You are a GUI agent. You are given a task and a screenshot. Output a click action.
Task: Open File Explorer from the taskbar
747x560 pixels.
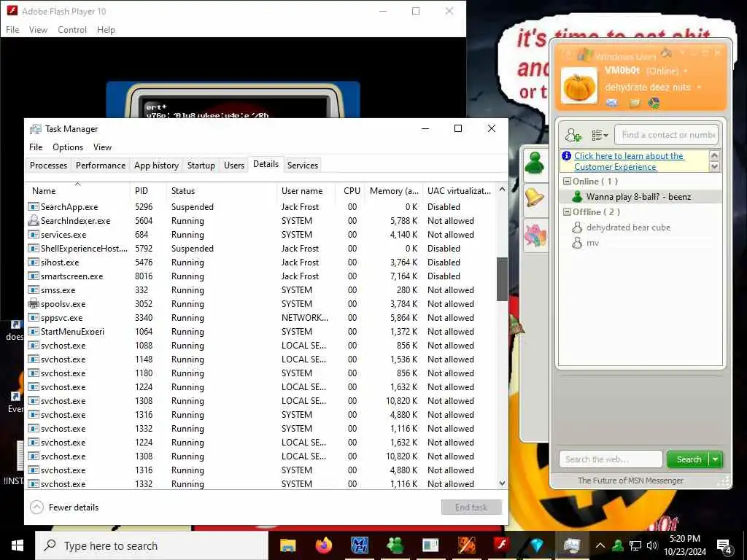point(287,545)
